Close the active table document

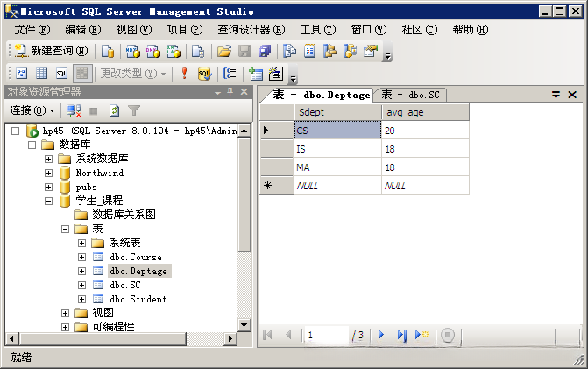(x=572, y=95)
